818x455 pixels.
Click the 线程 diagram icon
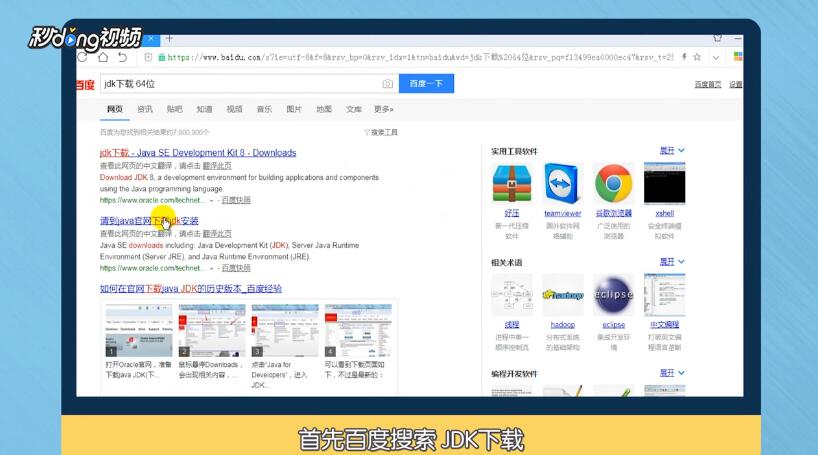coord(512,295)
